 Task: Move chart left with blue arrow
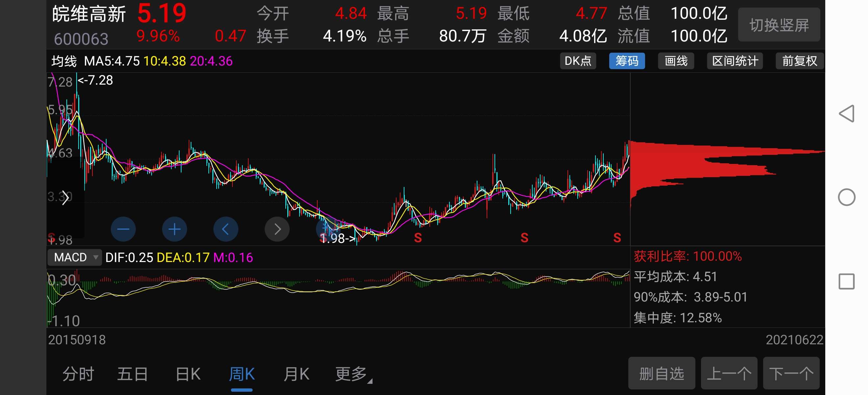click(x=226, y=229)
